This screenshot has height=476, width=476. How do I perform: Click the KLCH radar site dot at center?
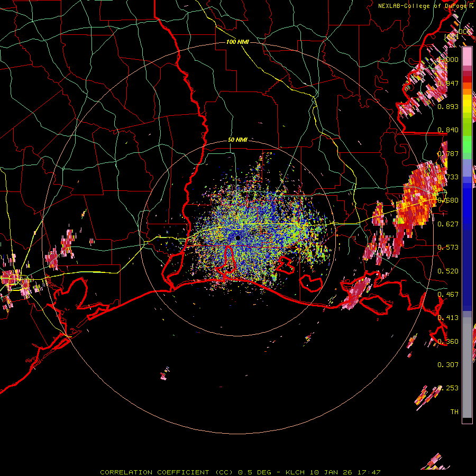(x=238, y=237)
